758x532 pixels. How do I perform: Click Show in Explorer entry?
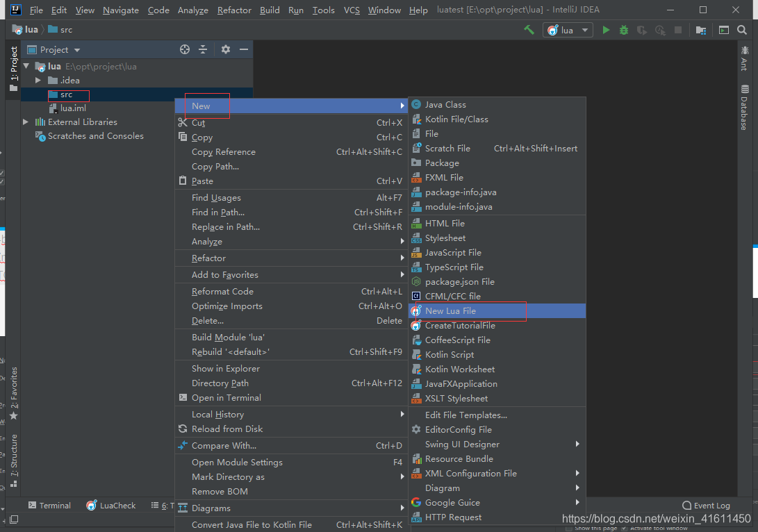(x=292, y=368)
